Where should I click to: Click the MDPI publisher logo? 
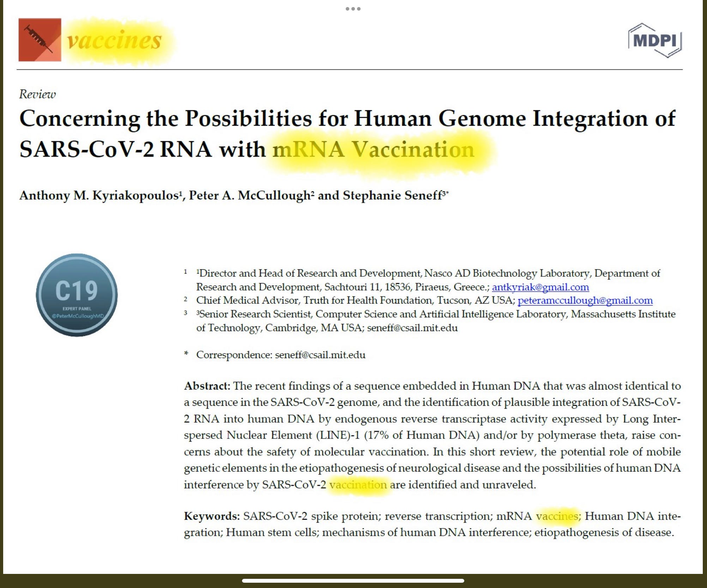click(x=655, y=41)
